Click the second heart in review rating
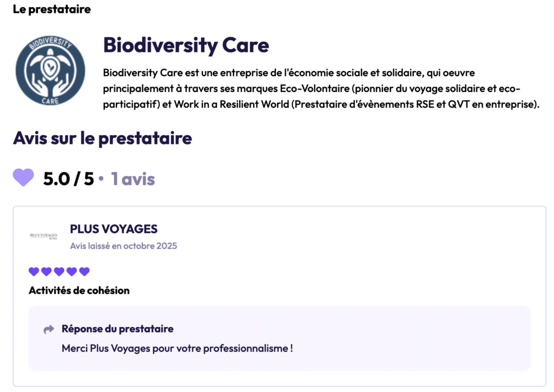Image resolution: width=554 pixels, height=392 pixels. 47,271
